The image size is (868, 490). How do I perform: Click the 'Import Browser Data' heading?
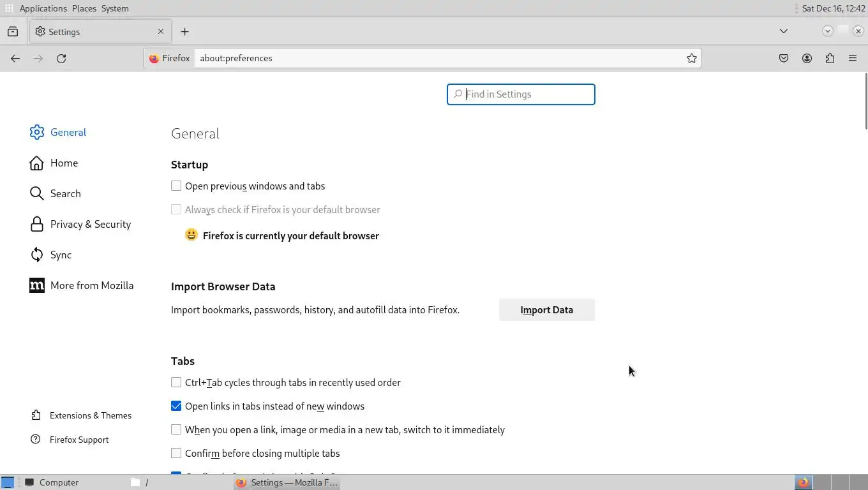(223, 286)
